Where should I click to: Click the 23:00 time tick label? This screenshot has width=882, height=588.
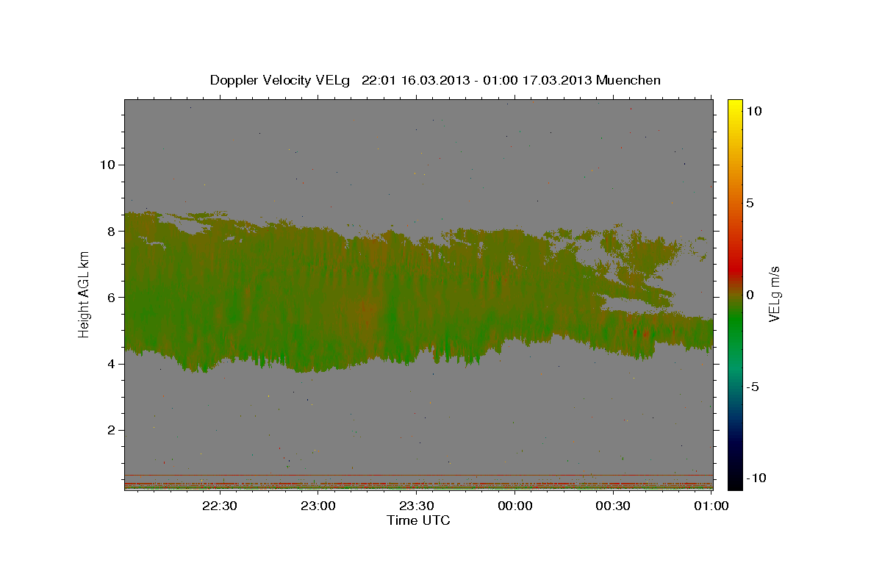(x=318, y=506)
